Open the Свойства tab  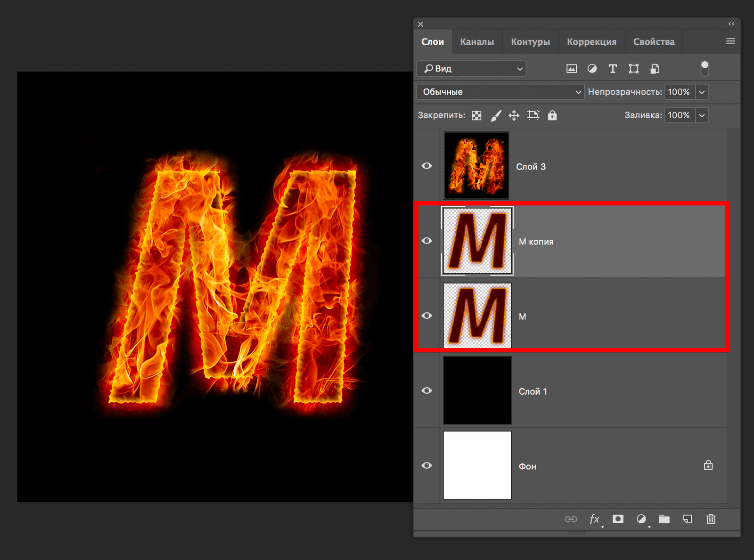[654, 42]
